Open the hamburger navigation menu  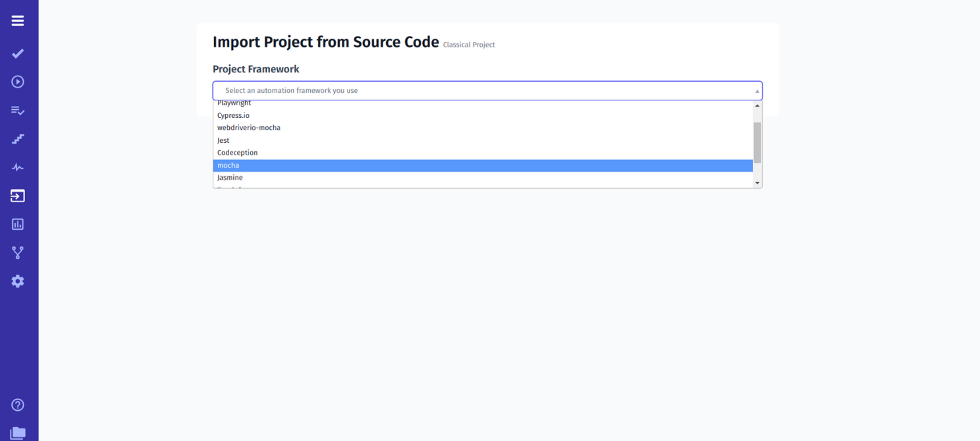[17, 20]
